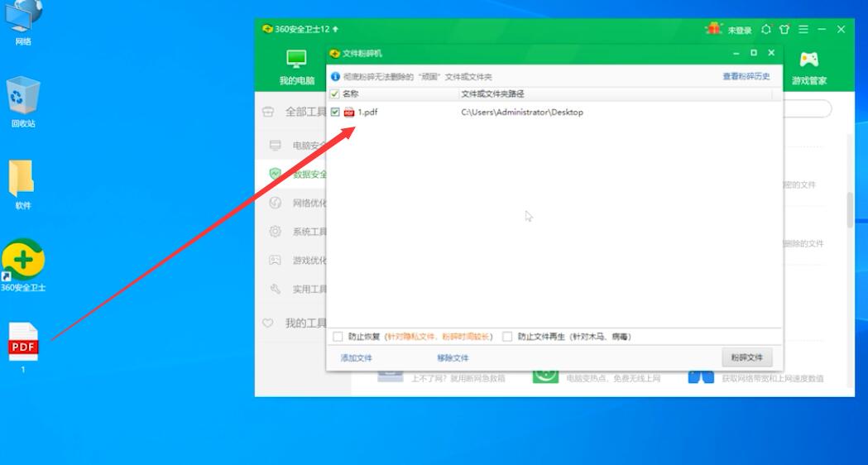Screen dimensions: 868x465
Task: Click the 1.pdf file type icon in the list
Action: (x=349, y=112)
